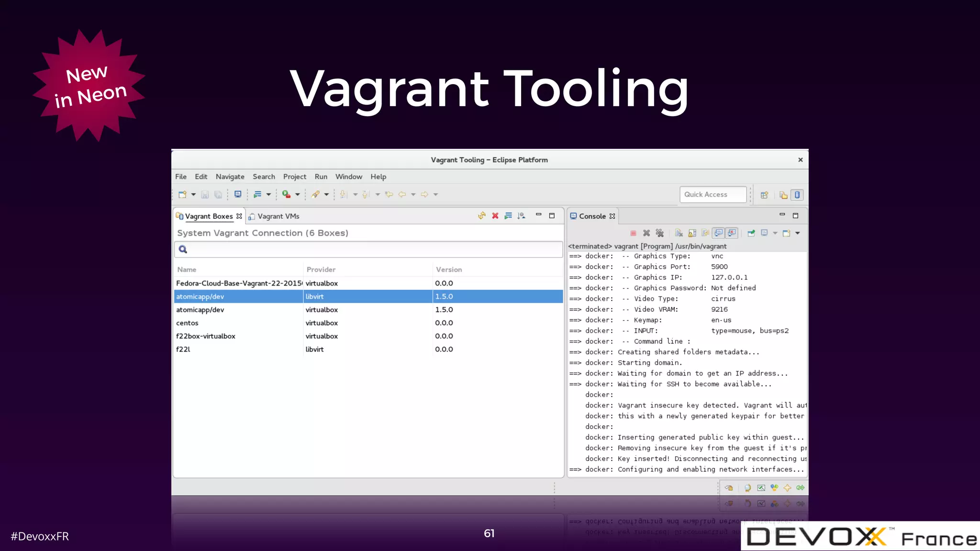
Task: Click the refresh boxes icon in Vagrant Boxes
Action: point(482,216)
